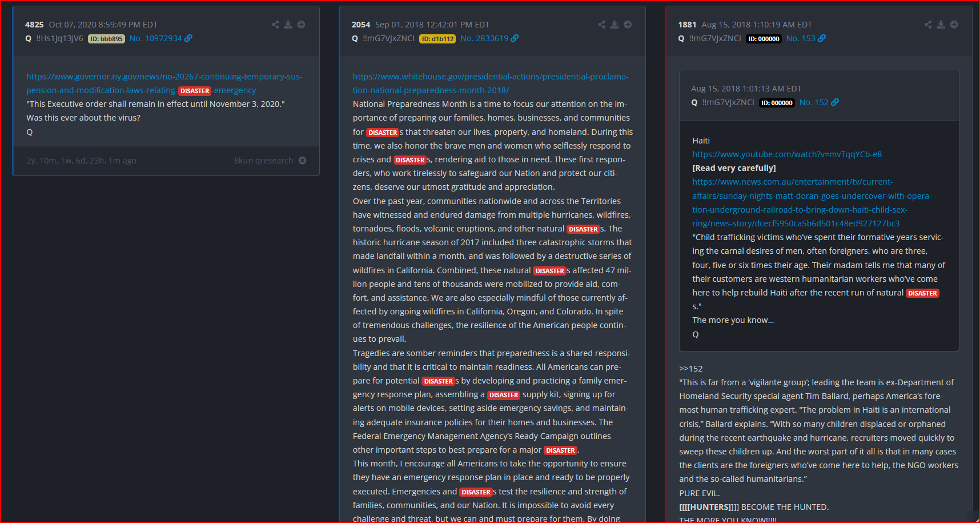Viewport: 980px width, 523px height.
Task: Click share icon on post 1881
Action: [x=928, y=25]
